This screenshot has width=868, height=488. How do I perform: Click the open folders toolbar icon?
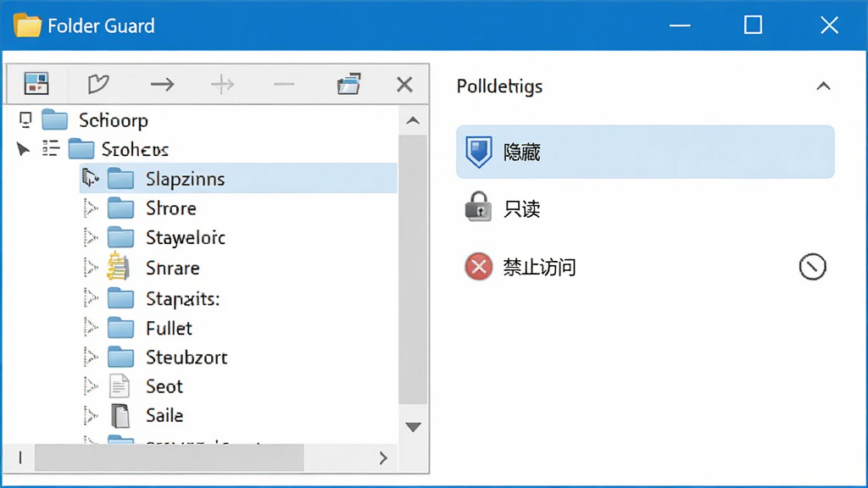[x=348, y=84]
